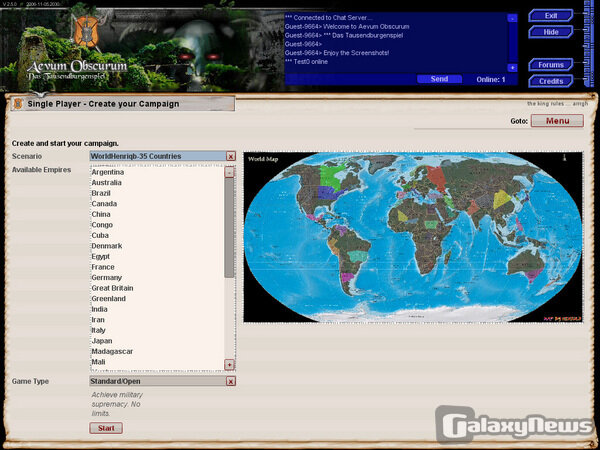This screenshot has height=450, width=600.
Task: Click the yellow China region on map
Action: [x=502, y=199]
